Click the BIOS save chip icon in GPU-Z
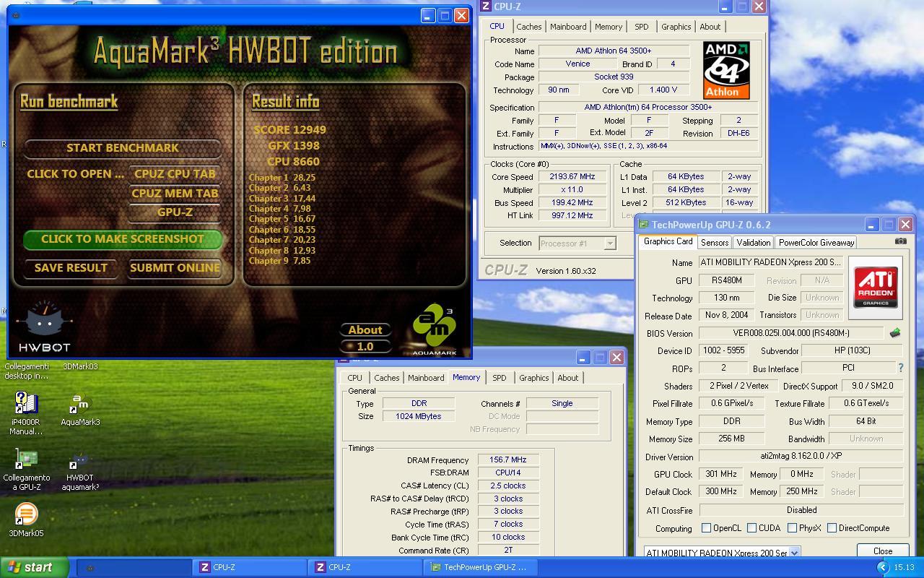Image resolution: width=924 pixels, height=578 pixels. (x=895, y=333)
